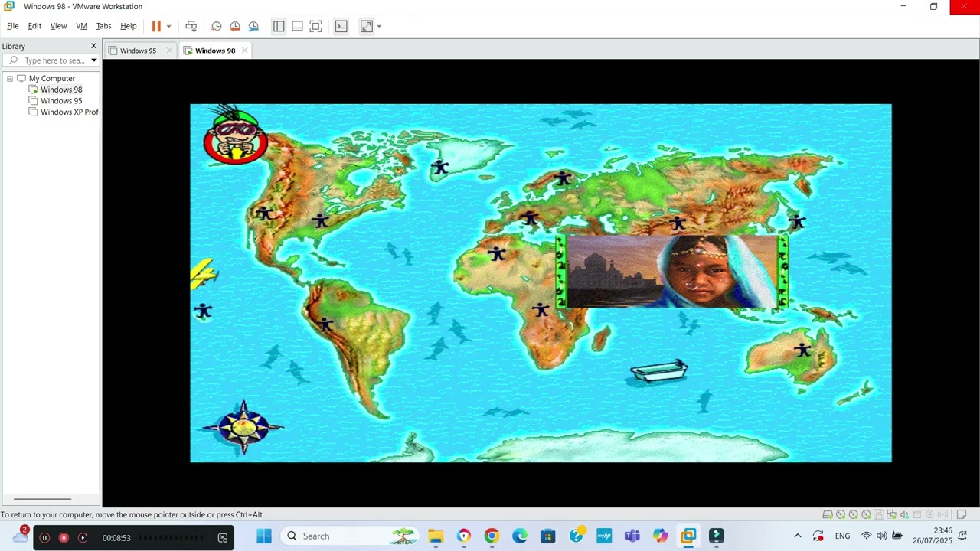This screenshot has width=980, height=551.
Task: Toggle the thumbnail bar view button
Action: click(297, 26)
